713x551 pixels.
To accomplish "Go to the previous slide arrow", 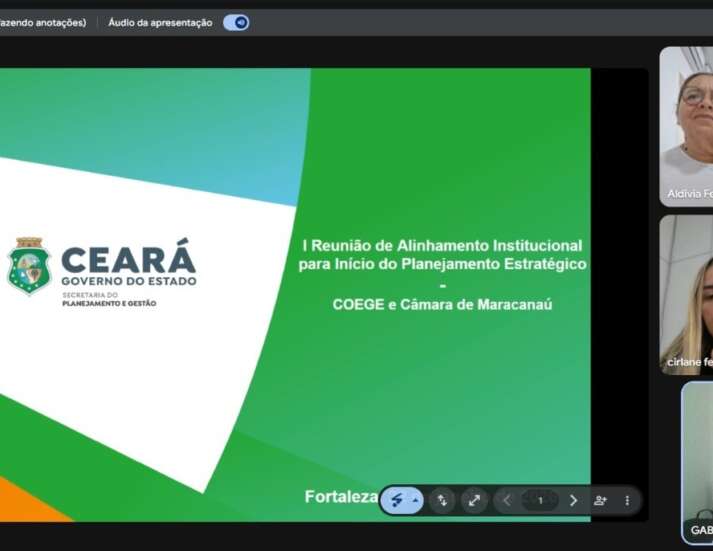I will (x=507, y=501).
